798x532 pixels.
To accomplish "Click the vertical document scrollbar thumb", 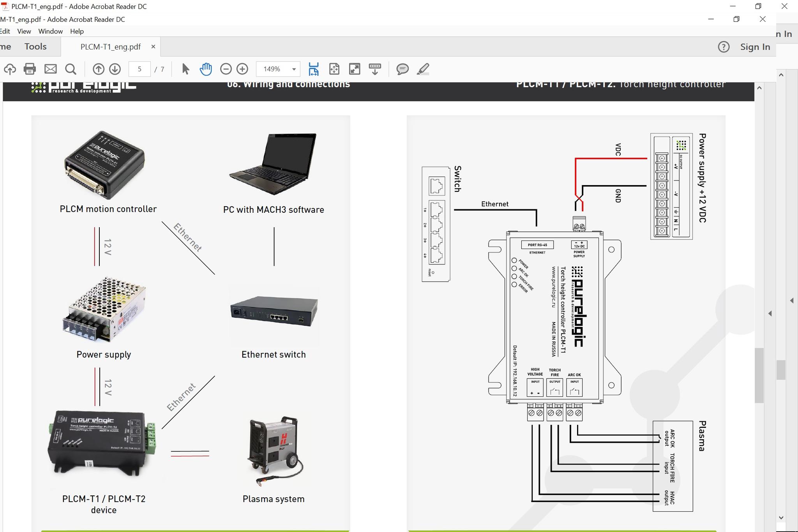I will (x=759, y=375).
